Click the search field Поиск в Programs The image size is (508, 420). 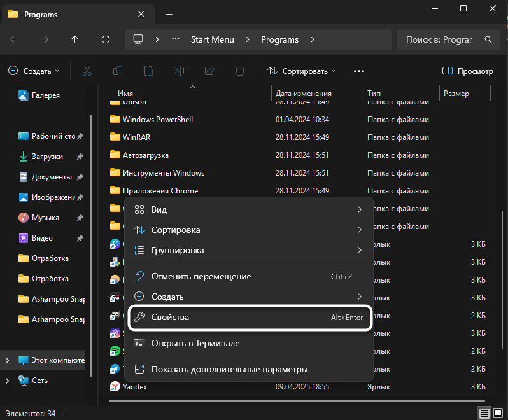[x=439, y=39]
